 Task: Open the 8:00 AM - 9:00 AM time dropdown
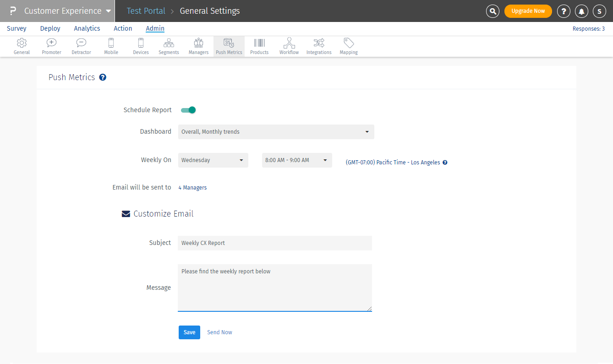pyautogui.click(x=297, y=160)
